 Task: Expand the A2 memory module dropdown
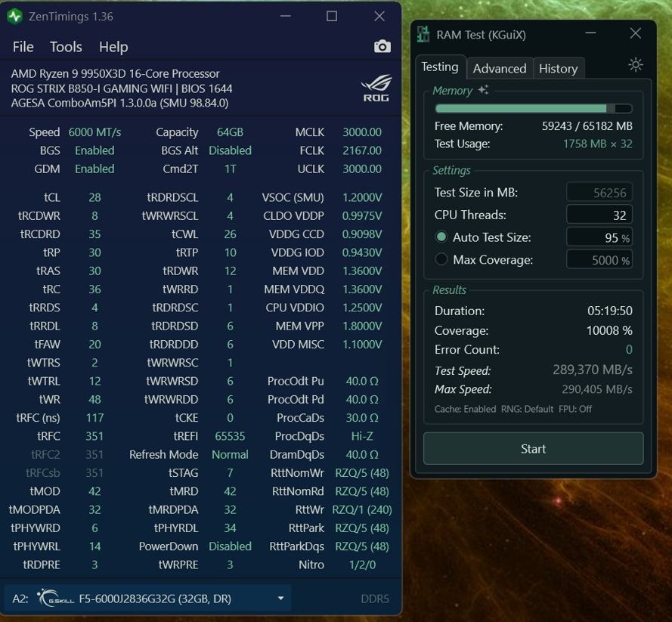tap(280, 598)
